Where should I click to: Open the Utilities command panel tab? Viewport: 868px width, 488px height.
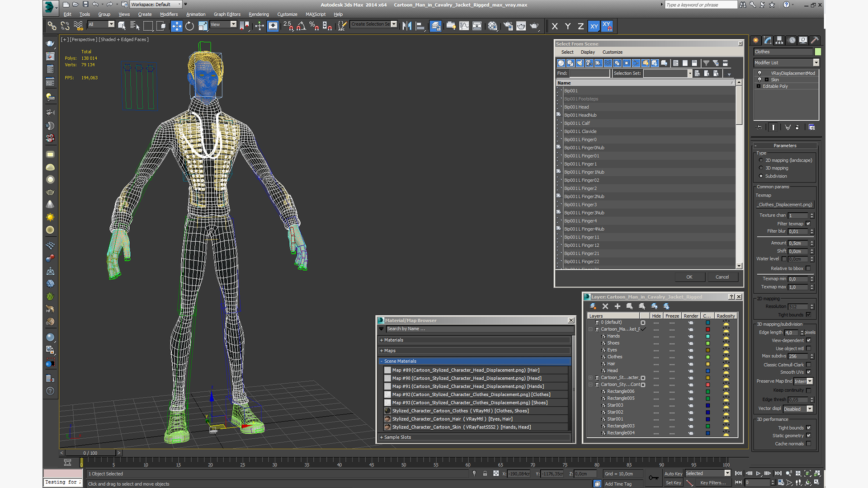[x=815, y=40]
